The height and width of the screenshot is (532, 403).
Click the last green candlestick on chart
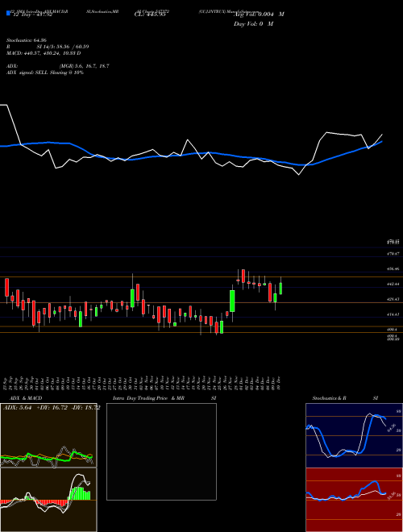click(280, 289)
